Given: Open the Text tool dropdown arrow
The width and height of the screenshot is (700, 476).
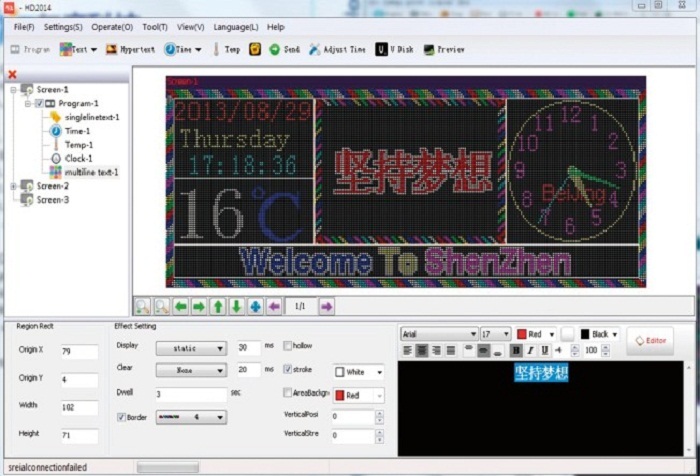Looking at the screenshot, I should [94, 50].
